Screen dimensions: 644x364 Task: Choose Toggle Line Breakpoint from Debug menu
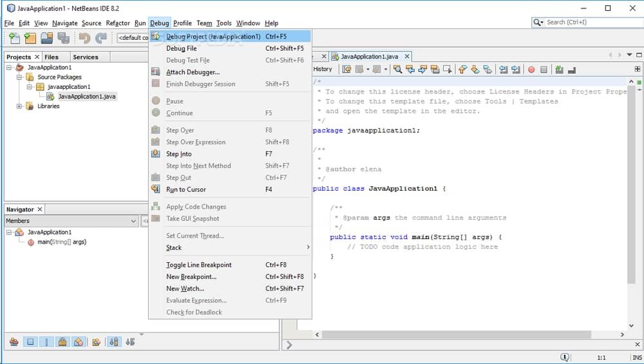[198, 265]
